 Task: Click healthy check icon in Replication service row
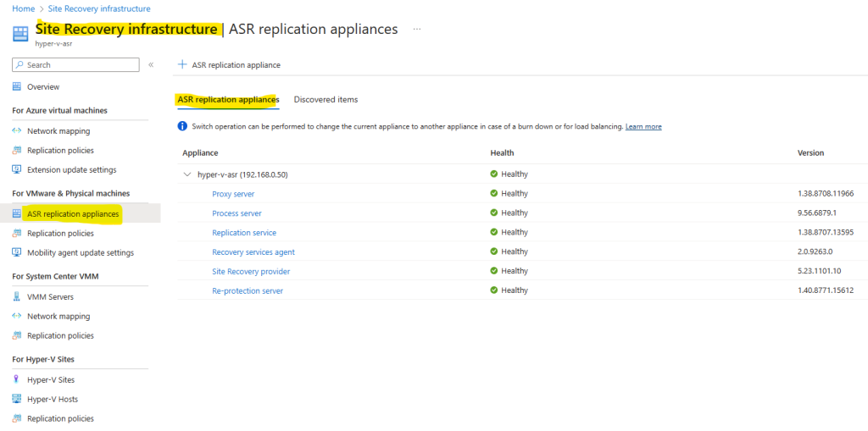(494, 232)
